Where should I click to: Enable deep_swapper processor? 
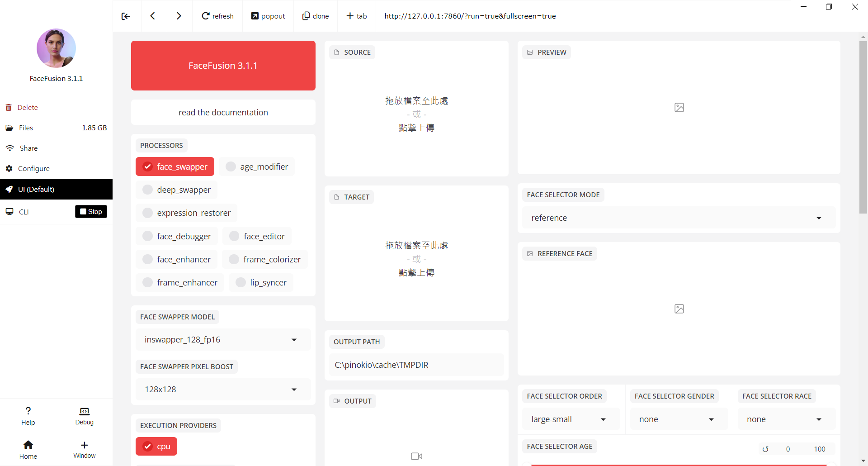176,190
